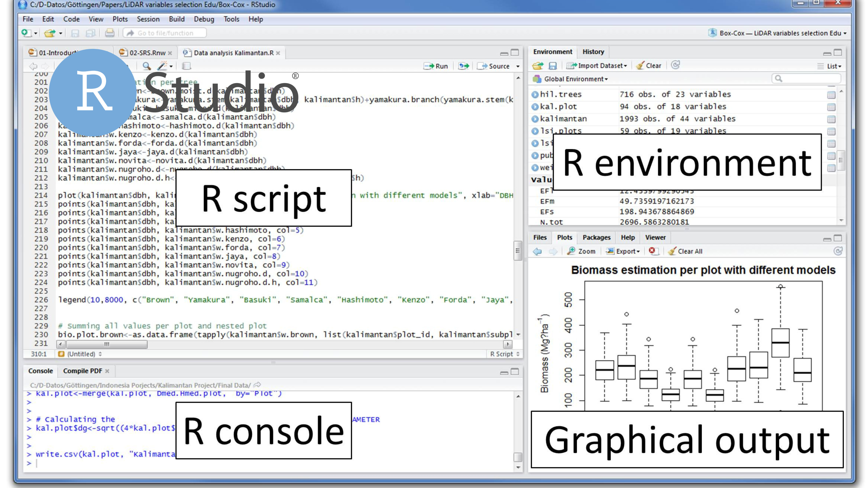Click Clear in the Environment toolbar
Image resolution: width=868 pixels, height=488 pixels.
649,66
